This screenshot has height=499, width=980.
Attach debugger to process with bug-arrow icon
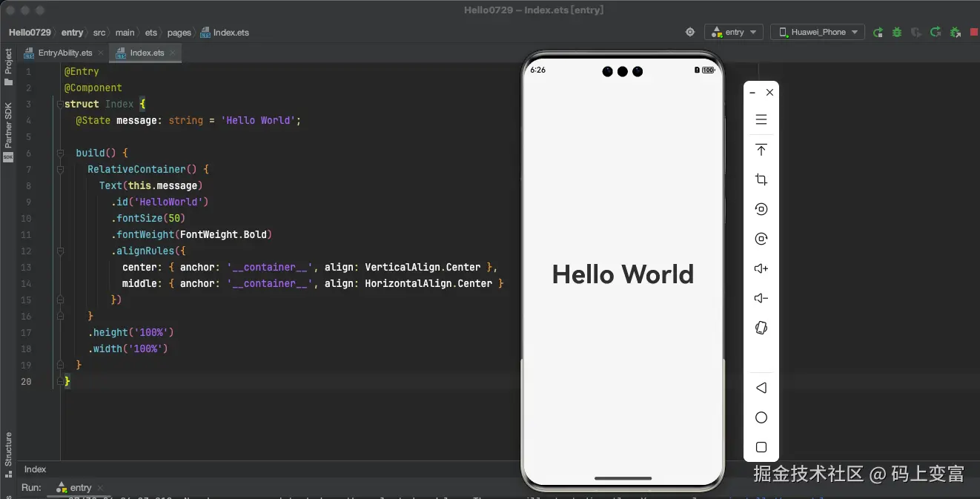[x=955, y=32]
